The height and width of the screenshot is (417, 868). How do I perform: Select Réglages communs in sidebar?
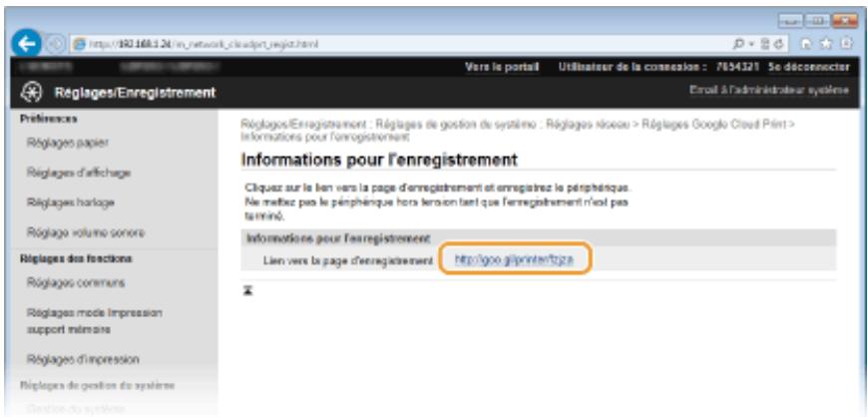[76, 283]
